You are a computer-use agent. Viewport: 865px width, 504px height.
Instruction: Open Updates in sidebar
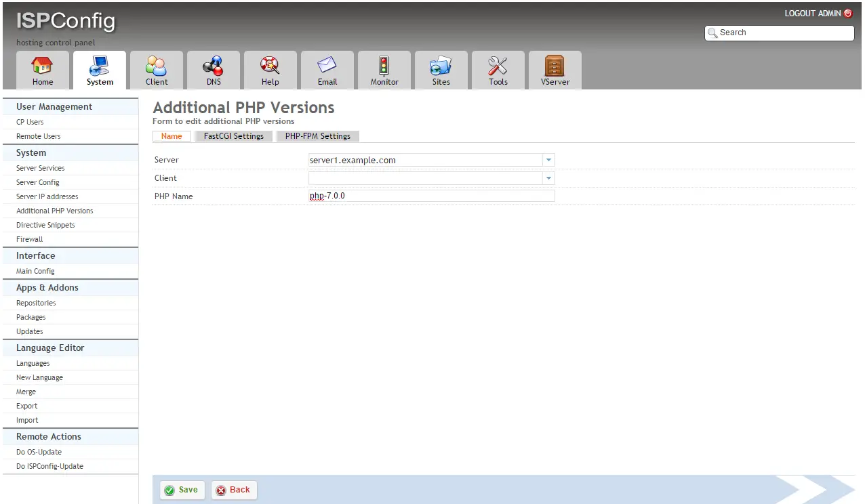tap(30, 331)
